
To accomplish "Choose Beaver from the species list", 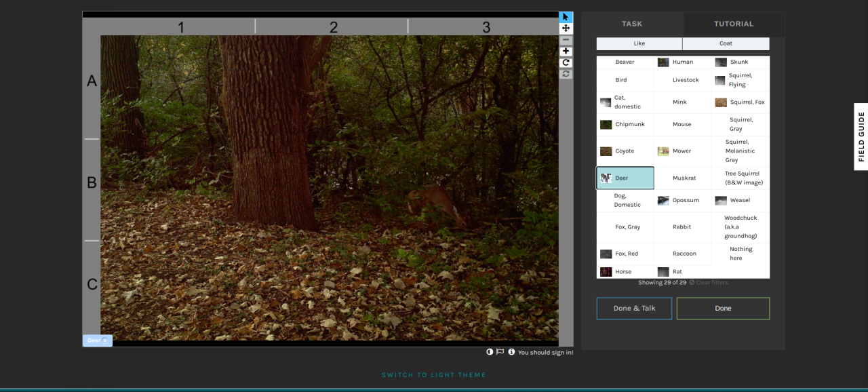I will click(x=625, y=62).
